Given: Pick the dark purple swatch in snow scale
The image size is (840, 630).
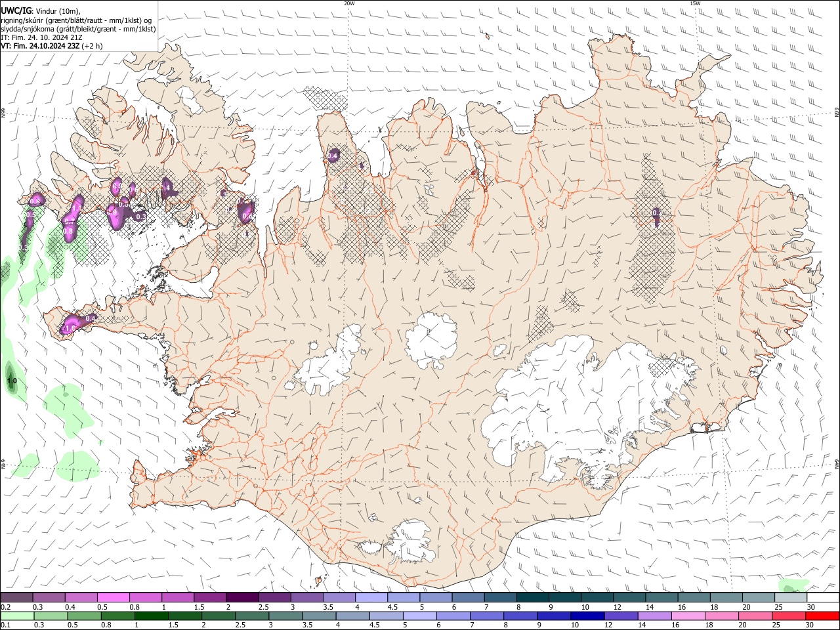Looking at the screenshot, I should [242, 597].
